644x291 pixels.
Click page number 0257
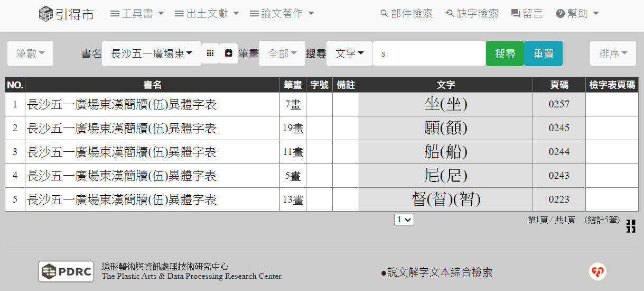tap(559, 104)
